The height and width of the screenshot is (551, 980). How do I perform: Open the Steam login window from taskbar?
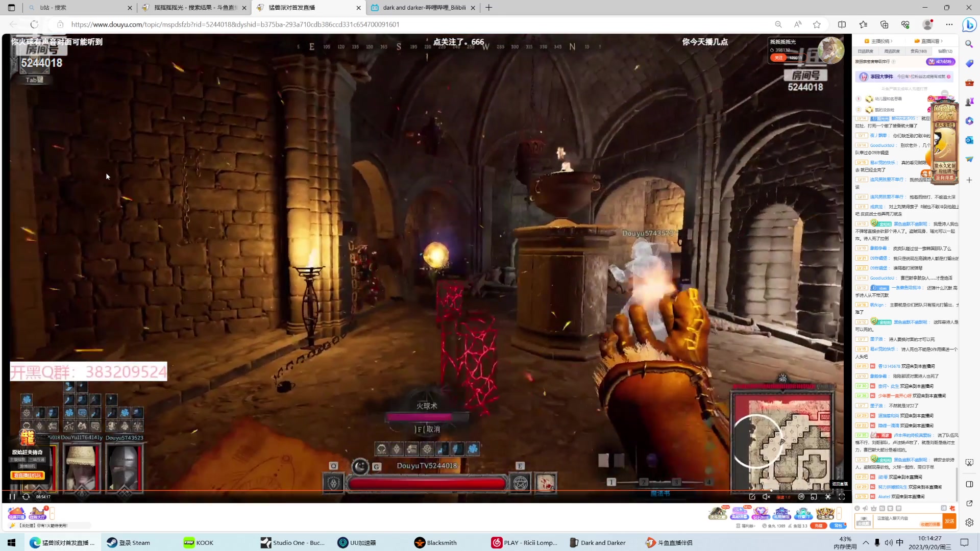point(129,543)
